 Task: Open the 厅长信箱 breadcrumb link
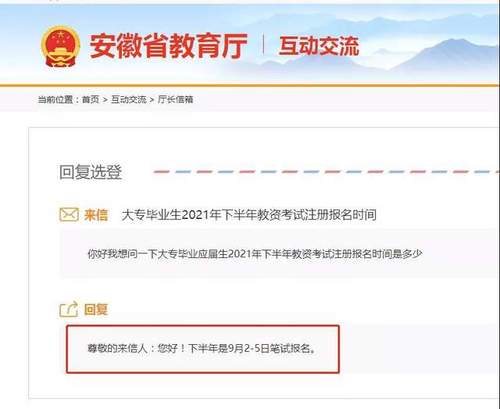[x=175, y=99]
